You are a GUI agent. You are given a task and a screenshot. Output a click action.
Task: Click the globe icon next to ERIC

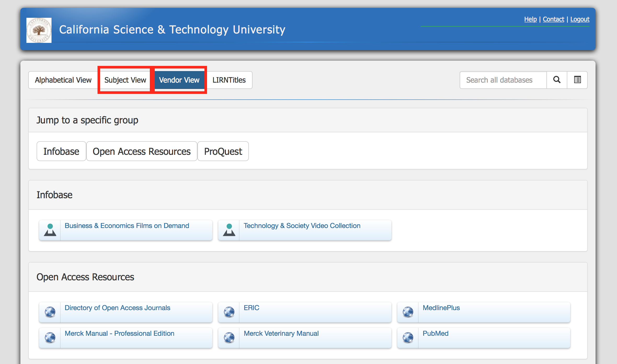[229, 312]
